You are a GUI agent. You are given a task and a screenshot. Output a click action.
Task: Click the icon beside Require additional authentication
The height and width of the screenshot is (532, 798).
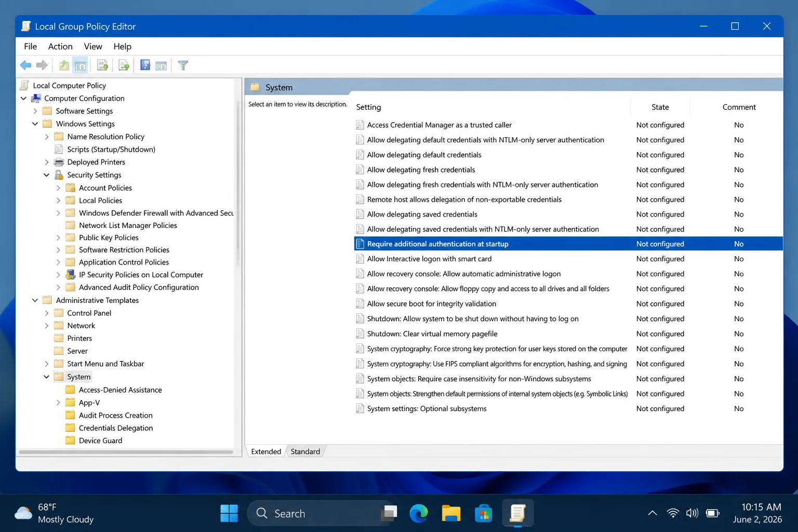[360, 244]
